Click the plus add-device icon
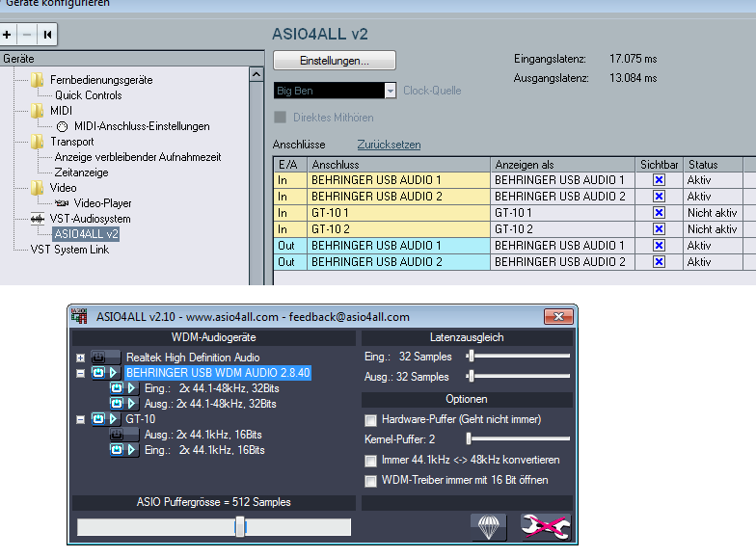Image resolution: width=756 pixels, height=557 pixels. 7,35
